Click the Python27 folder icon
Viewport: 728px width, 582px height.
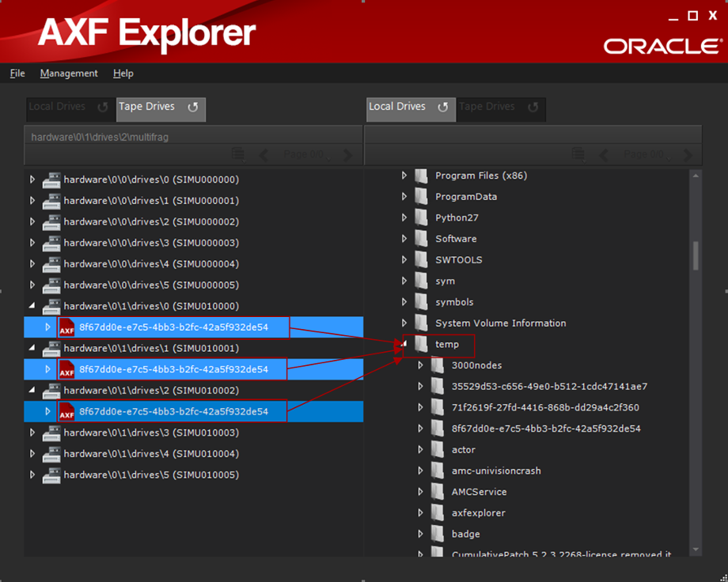pyautogui.click(x=421, y=217)
